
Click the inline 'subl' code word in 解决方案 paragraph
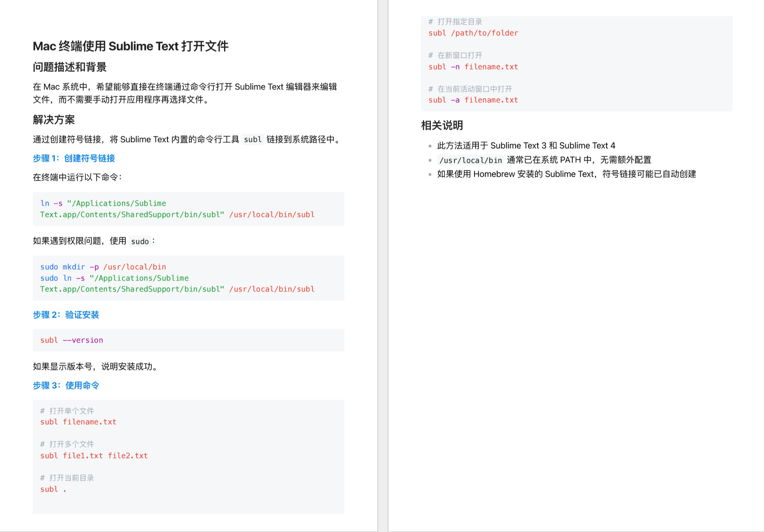pyautogui.click(x=253, y=139)
